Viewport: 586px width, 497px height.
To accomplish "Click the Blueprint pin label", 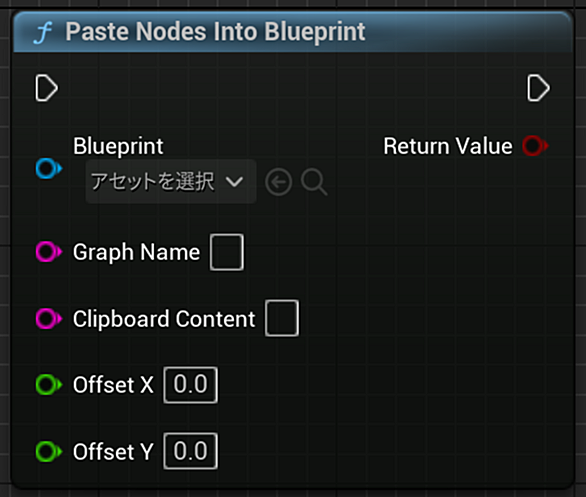I will coord(118,146).
